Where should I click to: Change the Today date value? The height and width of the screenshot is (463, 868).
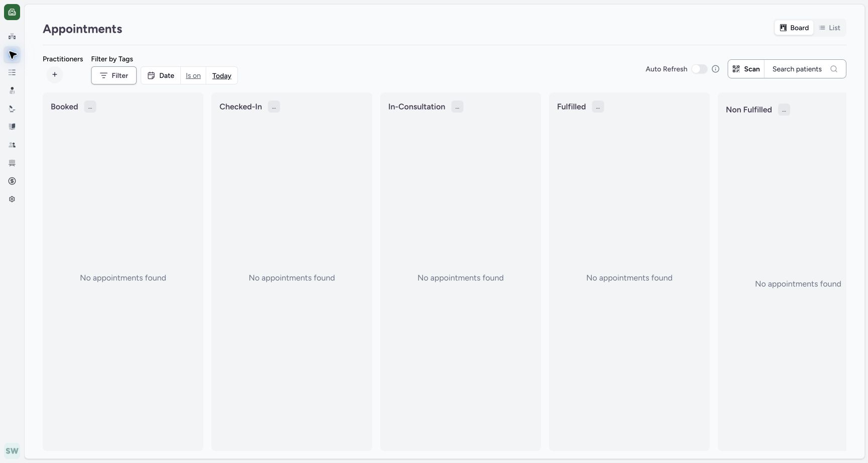tap(222, 75)
